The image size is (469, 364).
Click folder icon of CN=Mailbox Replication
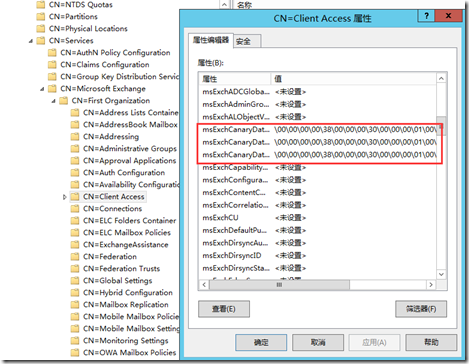pyautogui.click(x=75, y=305)
